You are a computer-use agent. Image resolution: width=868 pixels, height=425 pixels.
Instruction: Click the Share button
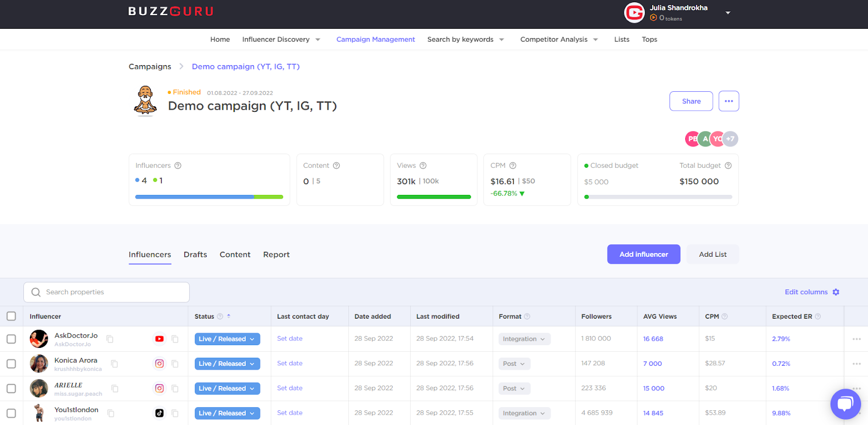[x=691, y=101]
